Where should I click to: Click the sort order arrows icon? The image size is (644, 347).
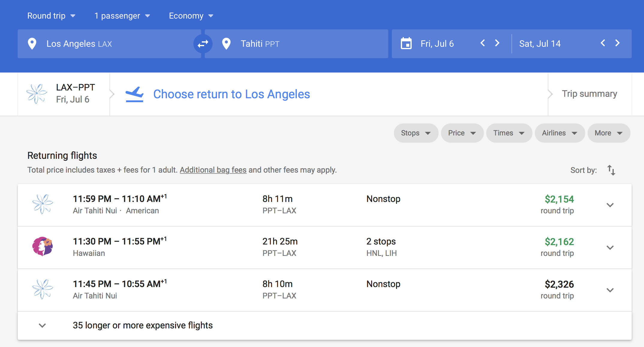[611, 170]
